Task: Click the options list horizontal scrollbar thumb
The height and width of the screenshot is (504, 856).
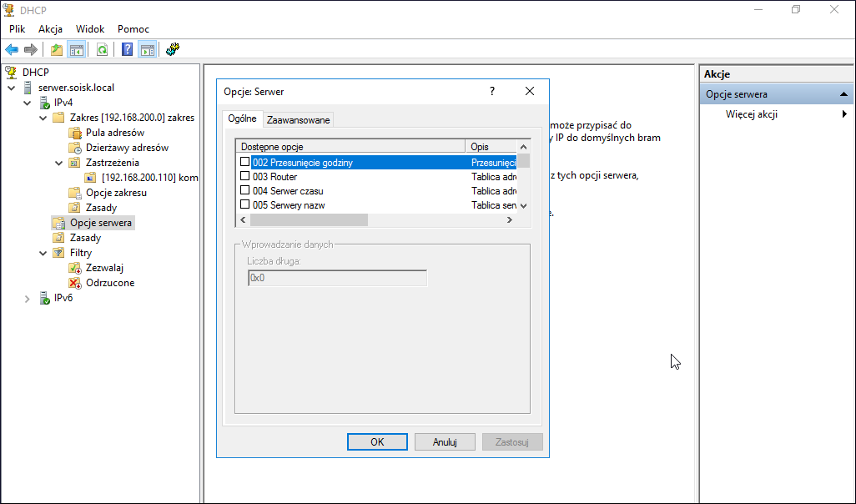Action: [x=309, y=219]
